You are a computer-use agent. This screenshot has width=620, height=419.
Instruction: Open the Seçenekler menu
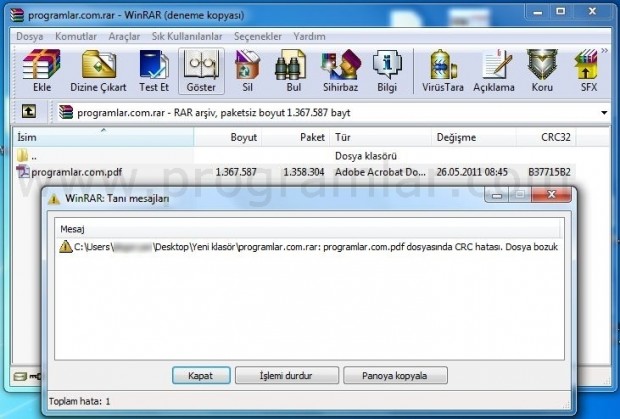pyautogui.click(x=258, y=37)
